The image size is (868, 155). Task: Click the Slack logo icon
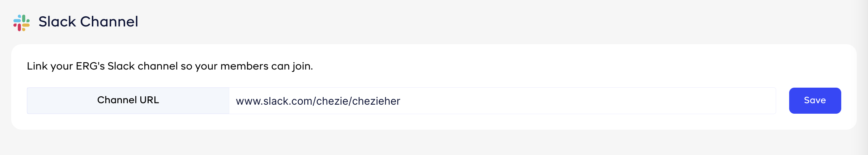click(21, 23)
